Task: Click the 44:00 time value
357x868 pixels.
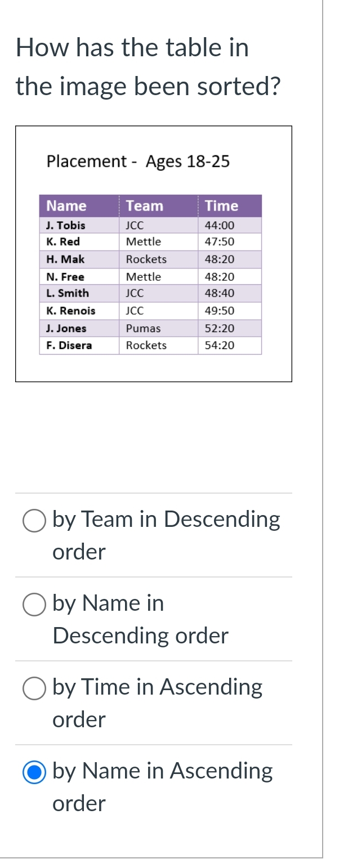Action: [219, 225]
